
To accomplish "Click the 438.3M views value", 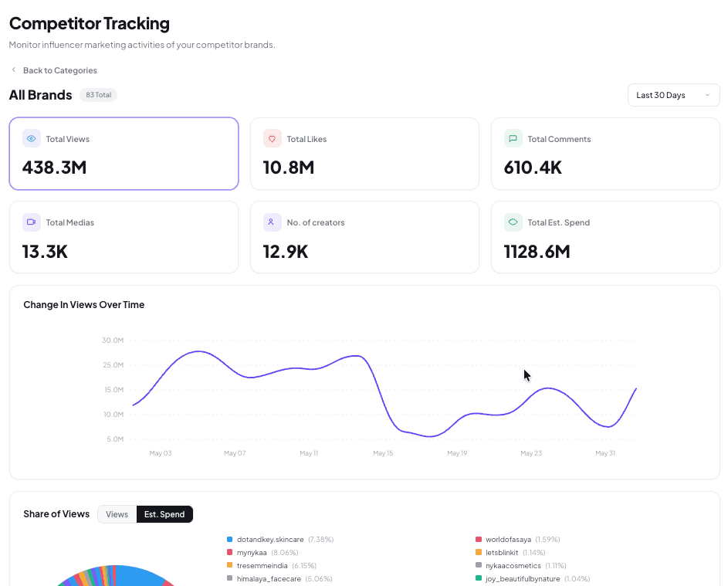I will [54, 168].
